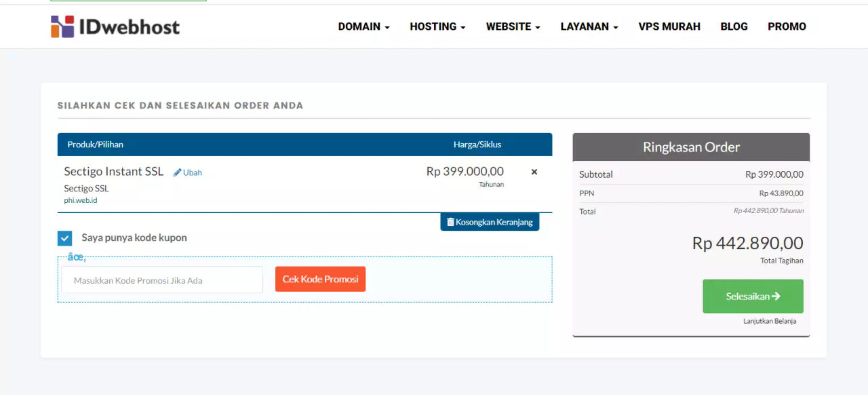The width and height of the screenshot is (868, 395).
Task: Click the IDwebhost logo
Action: pyautogui.click(x=115, y=26)
